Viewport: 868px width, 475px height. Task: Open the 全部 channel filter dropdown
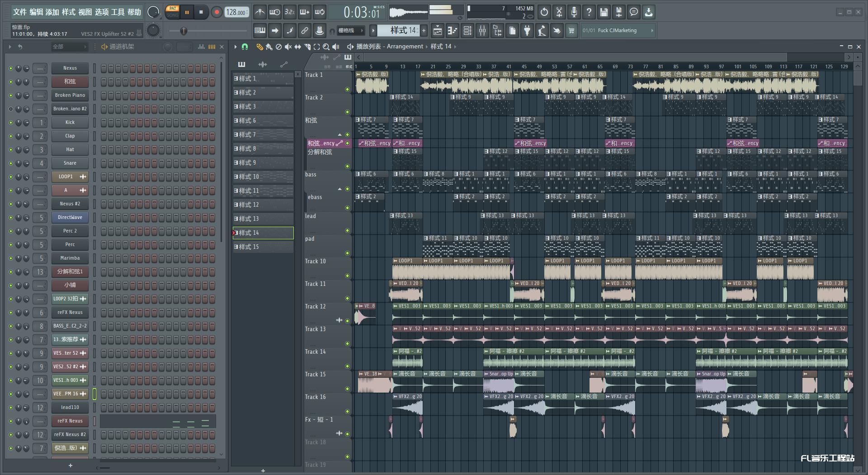(69, 47)
